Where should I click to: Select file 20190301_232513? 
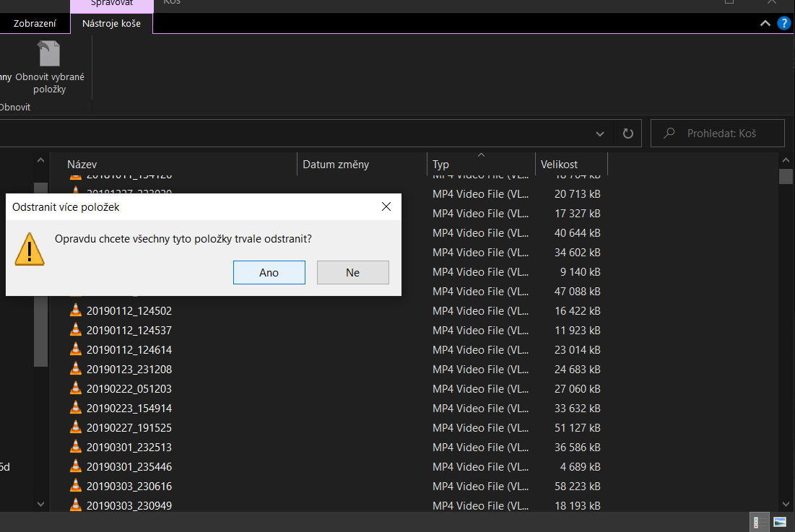pos(129,448)
